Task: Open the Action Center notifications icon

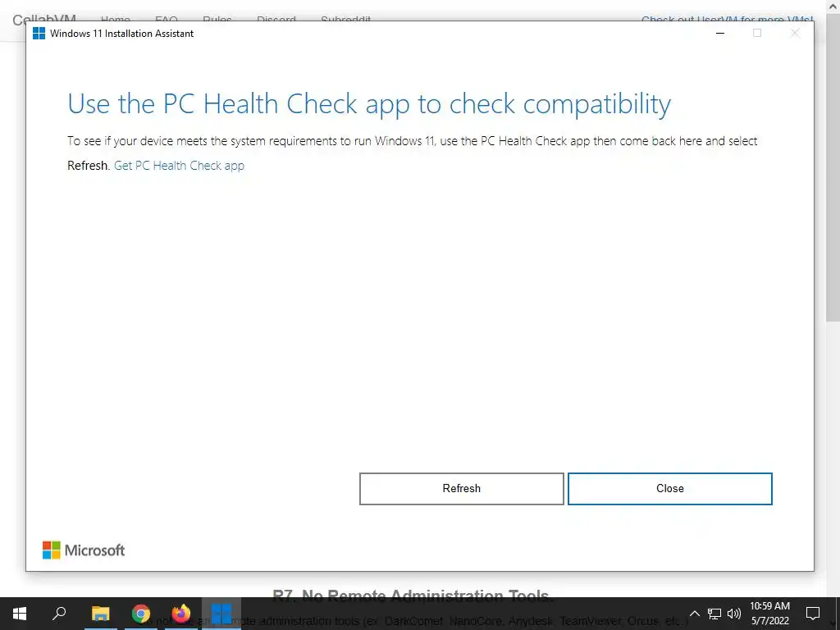Action: 813,614
